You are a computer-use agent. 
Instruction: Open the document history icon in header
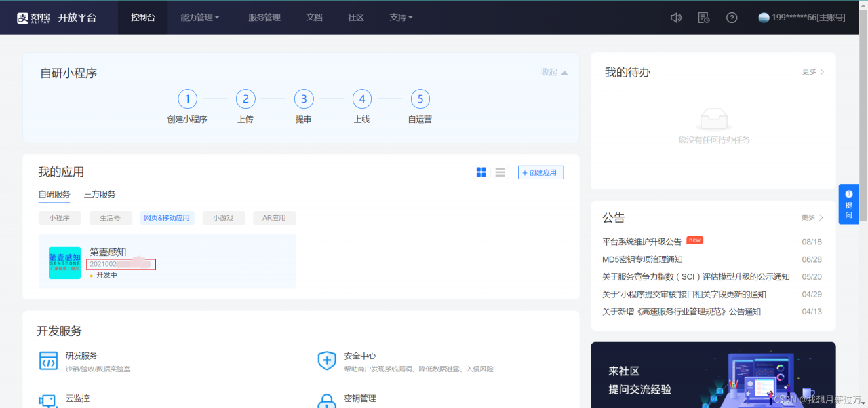pyautogui.click(x=704, y=18)
